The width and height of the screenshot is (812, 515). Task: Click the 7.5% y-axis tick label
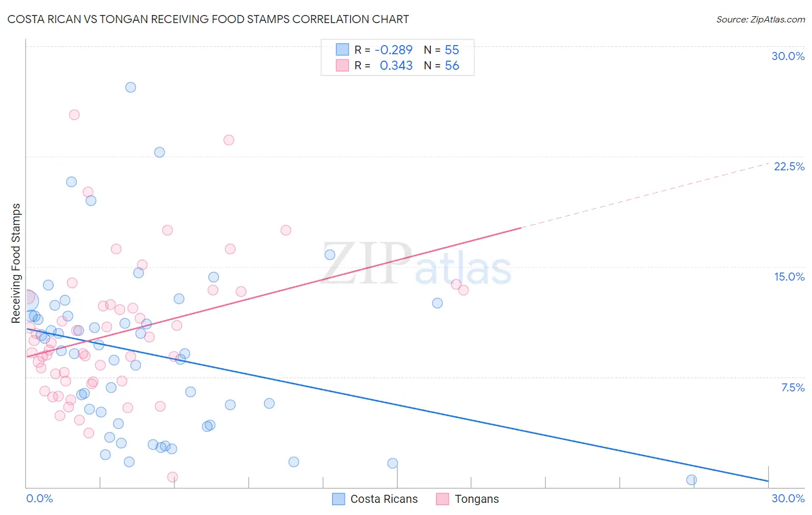click(792, 387)
